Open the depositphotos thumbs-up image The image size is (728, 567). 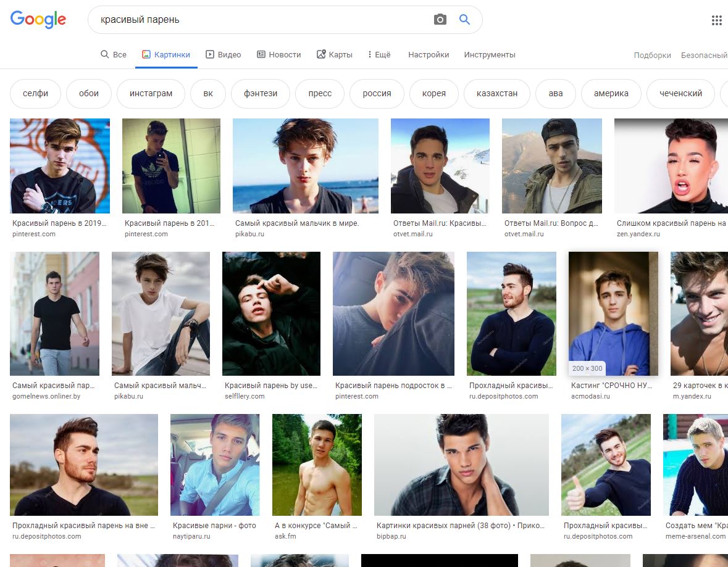[606, 465]
